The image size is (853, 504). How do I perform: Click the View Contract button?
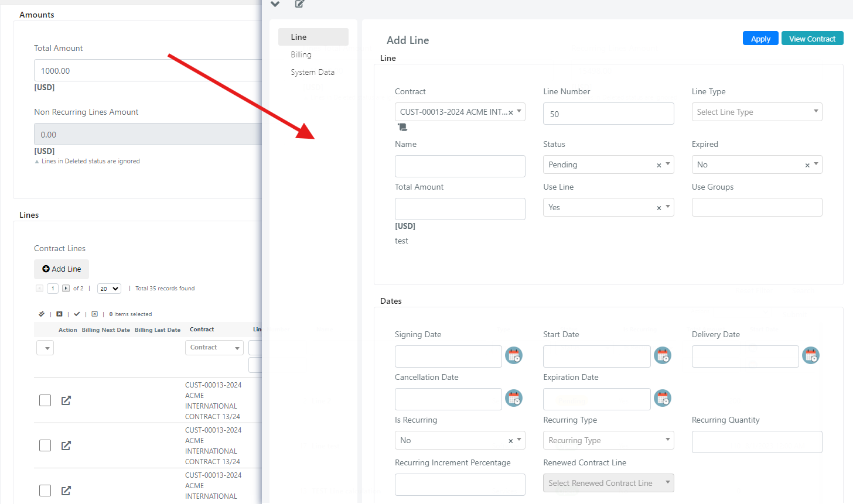tap(812, 39)
